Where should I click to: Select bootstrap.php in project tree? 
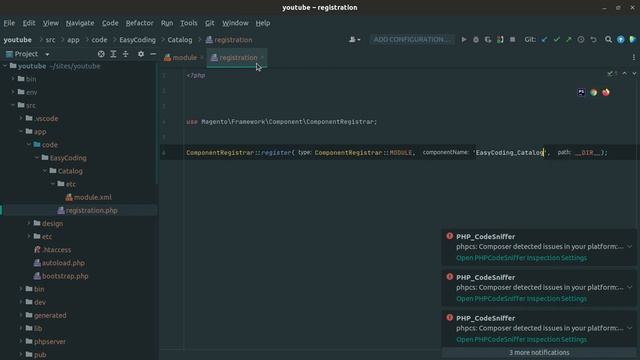click(65, 276)
